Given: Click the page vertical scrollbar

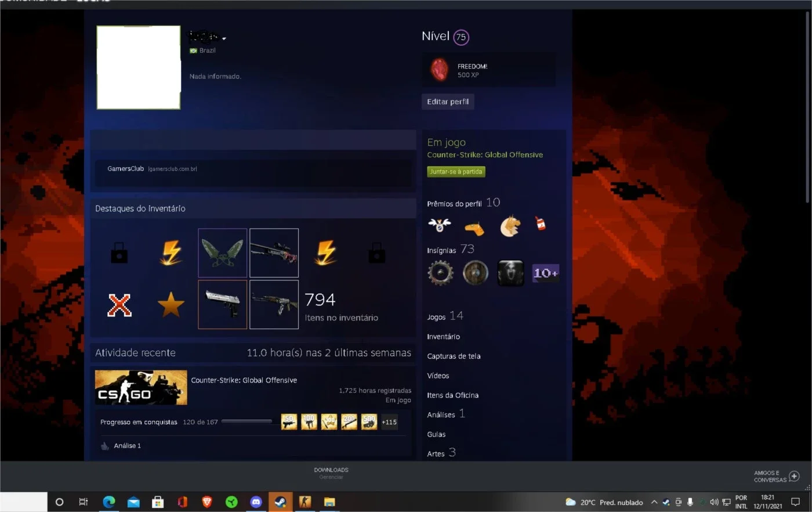Looking at the screenshot, I should (x=807, y=107).
